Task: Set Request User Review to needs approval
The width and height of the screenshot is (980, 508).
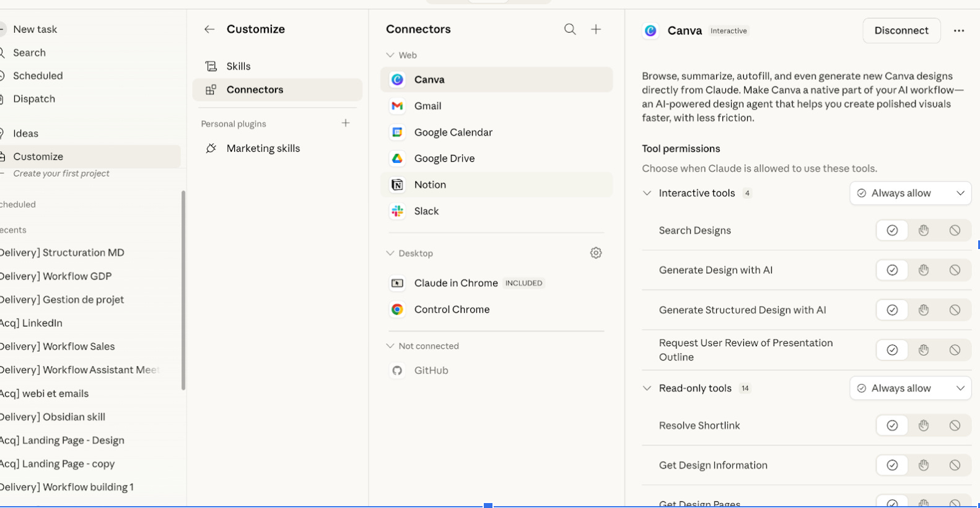Action: tap(924, 350)
